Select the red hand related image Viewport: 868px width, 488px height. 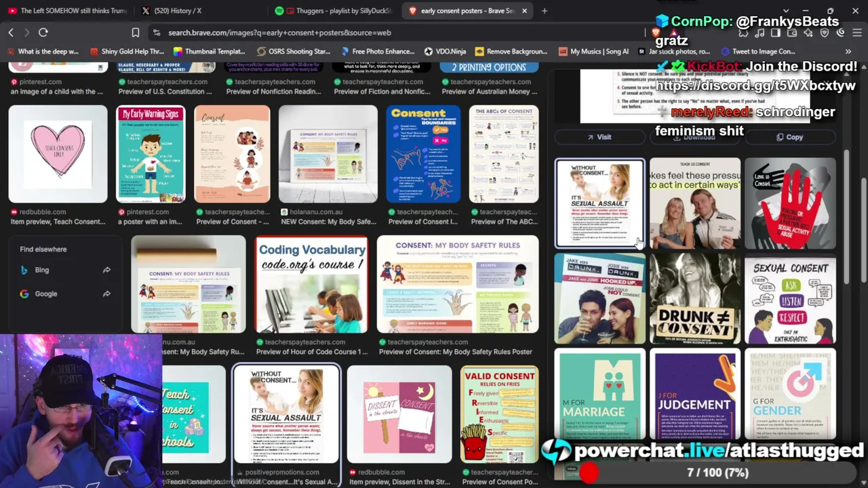[790, 203]
